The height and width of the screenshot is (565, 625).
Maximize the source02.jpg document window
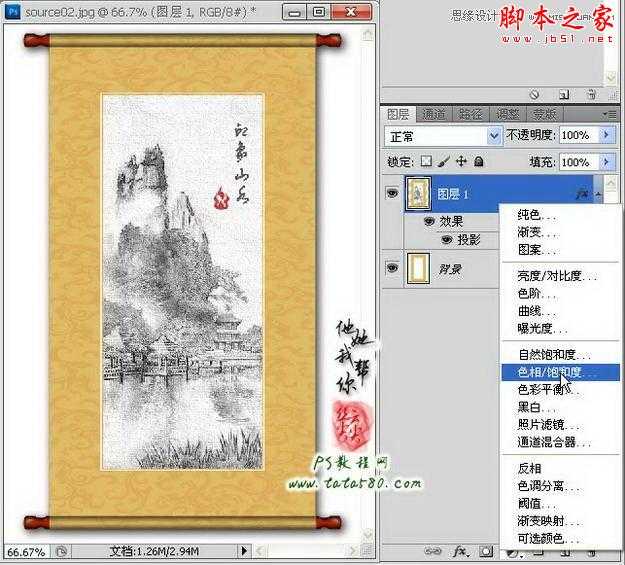[318, 12]
